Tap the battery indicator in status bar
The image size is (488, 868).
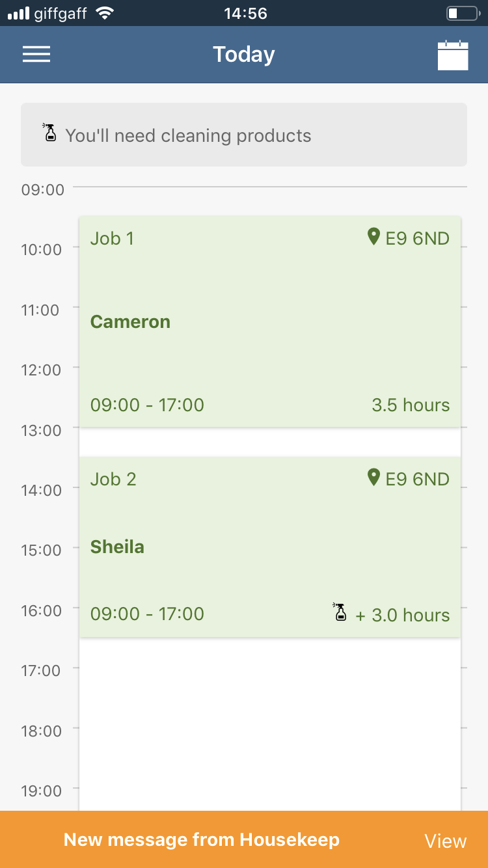tap(461, 13)
